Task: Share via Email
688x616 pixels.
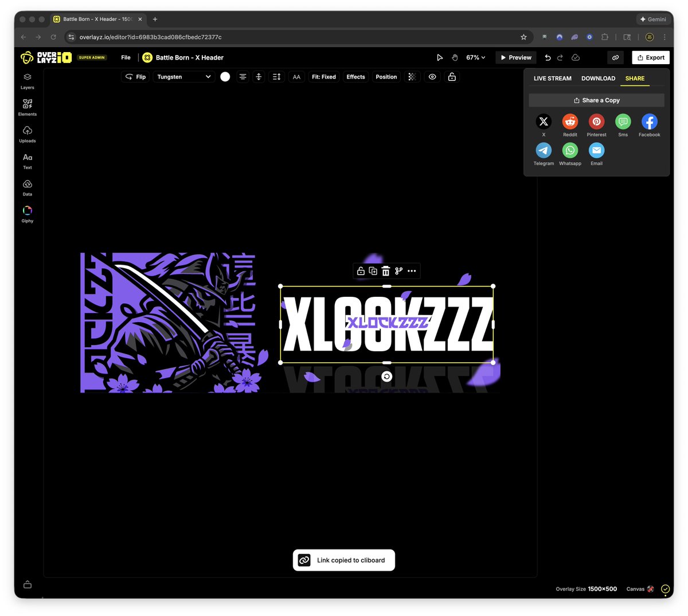Action: [x=596, y=154]
